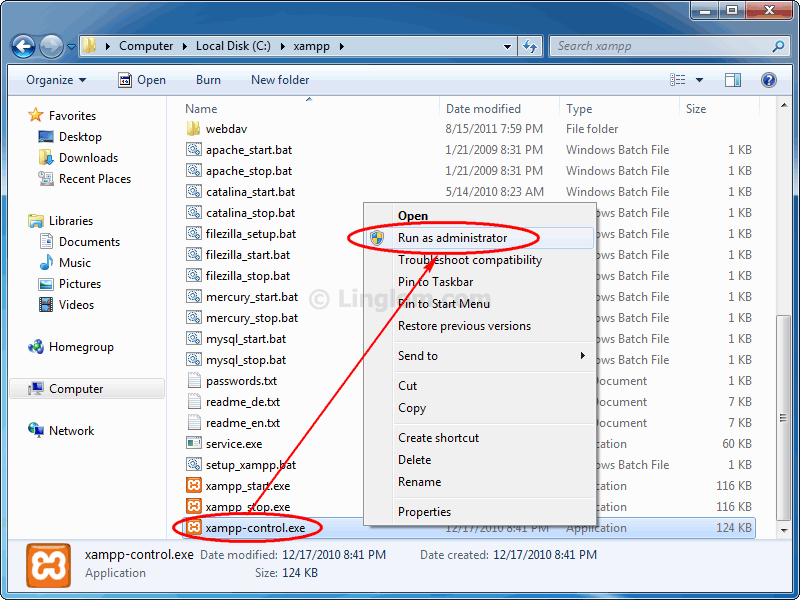This screenshot has height=600, width=800.
Task: Click the Back navigation arrow
Action: pos(23,47)
